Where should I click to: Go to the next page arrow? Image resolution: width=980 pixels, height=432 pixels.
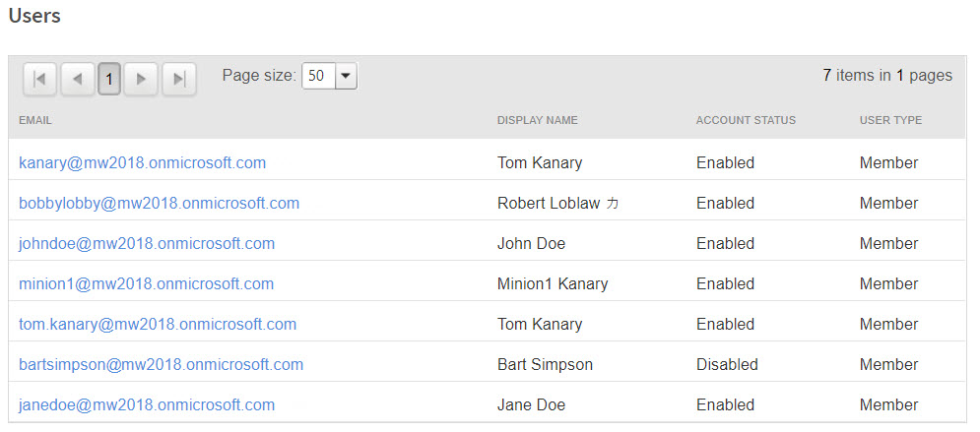coord(142,79)
